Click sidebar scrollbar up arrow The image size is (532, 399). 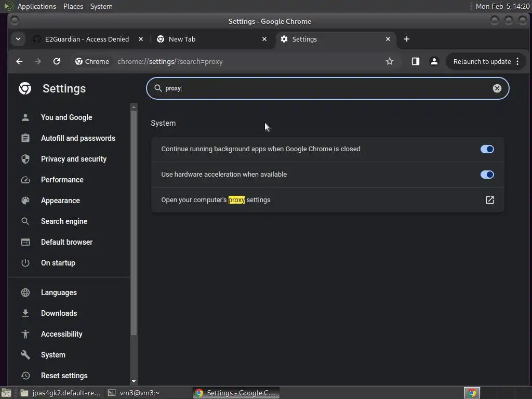(x=134, y=107)
